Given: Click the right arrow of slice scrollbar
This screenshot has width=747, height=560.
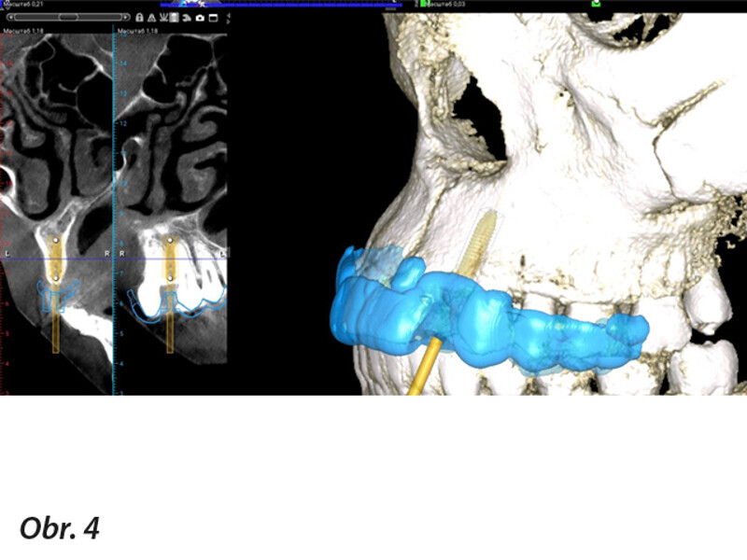Looking at the screenshot, I should point(126,18).
